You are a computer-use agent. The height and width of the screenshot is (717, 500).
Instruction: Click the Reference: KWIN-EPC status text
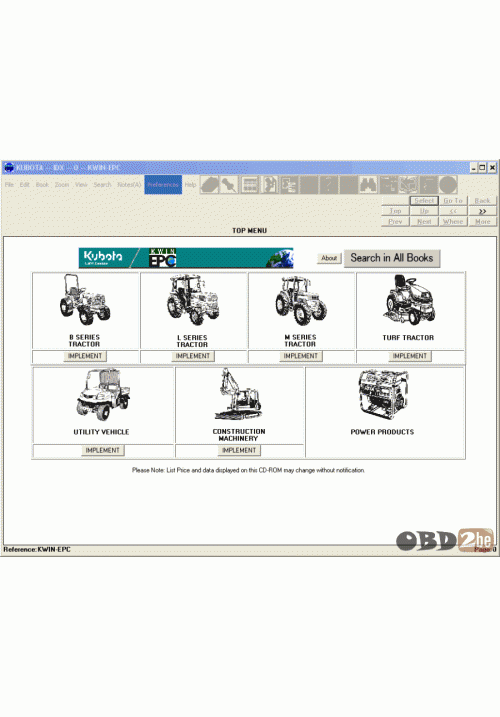click(37, 550)
